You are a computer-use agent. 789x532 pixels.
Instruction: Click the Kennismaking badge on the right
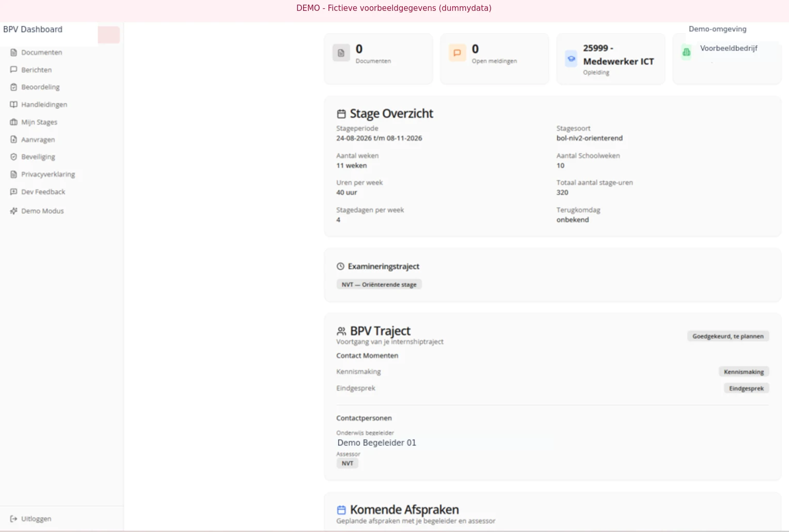(x=744, y=372)
